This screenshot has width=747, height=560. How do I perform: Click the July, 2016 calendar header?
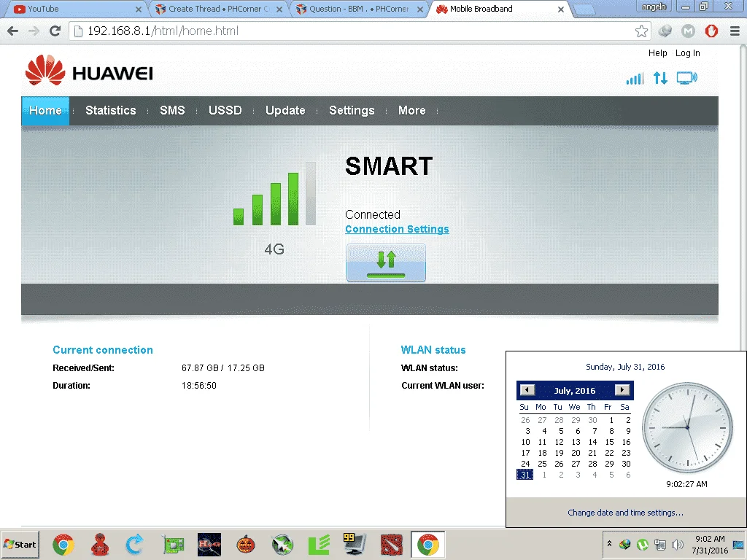(x=575, y=391)
